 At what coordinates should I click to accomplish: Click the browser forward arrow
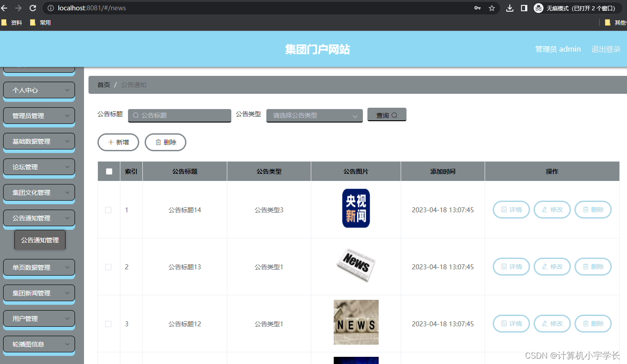[x=18, y=8]
